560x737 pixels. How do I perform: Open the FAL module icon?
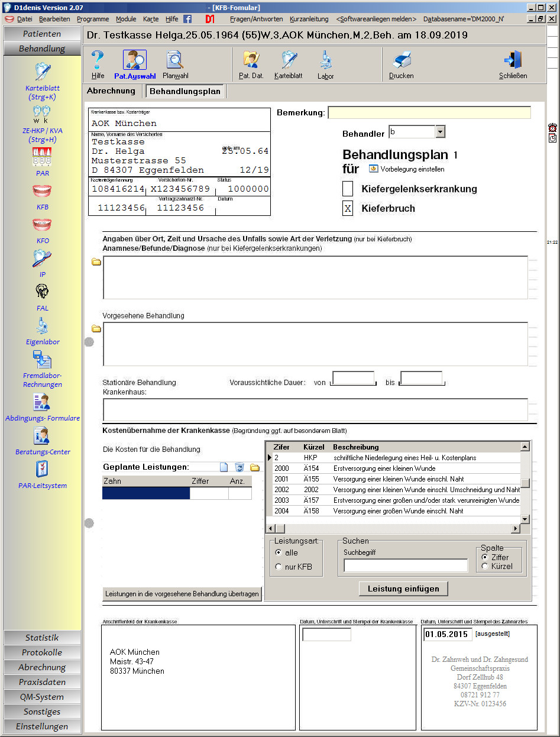(x=42, y=292)
